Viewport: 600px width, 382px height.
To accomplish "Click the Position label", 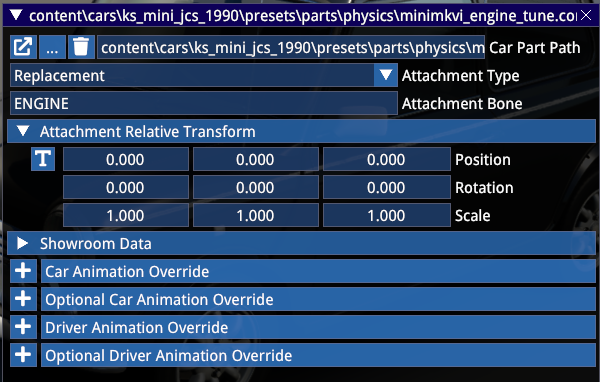I will [483, 160].
